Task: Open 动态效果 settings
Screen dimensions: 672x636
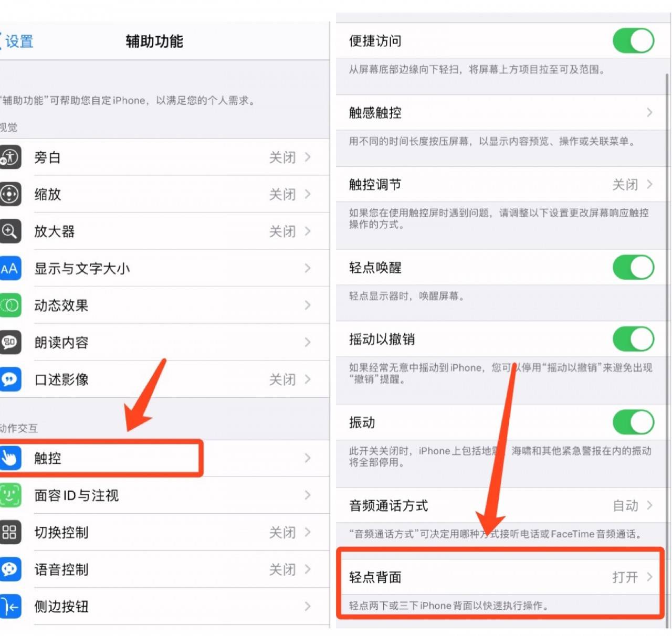Action: coord(164,305)
